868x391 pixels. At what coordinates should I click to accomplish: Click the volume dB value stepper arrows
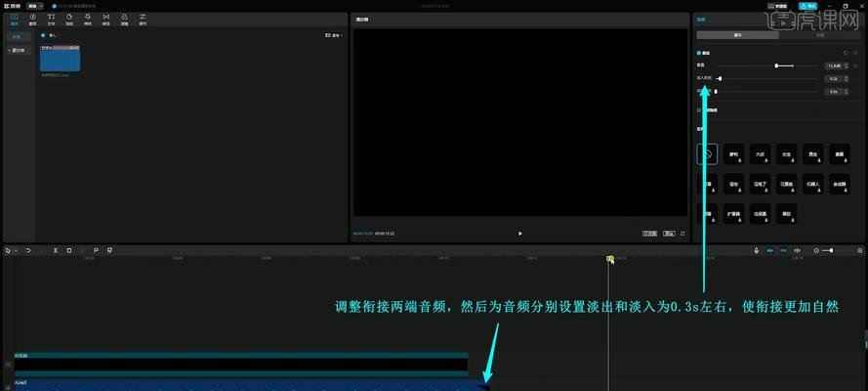pos(846,65)
